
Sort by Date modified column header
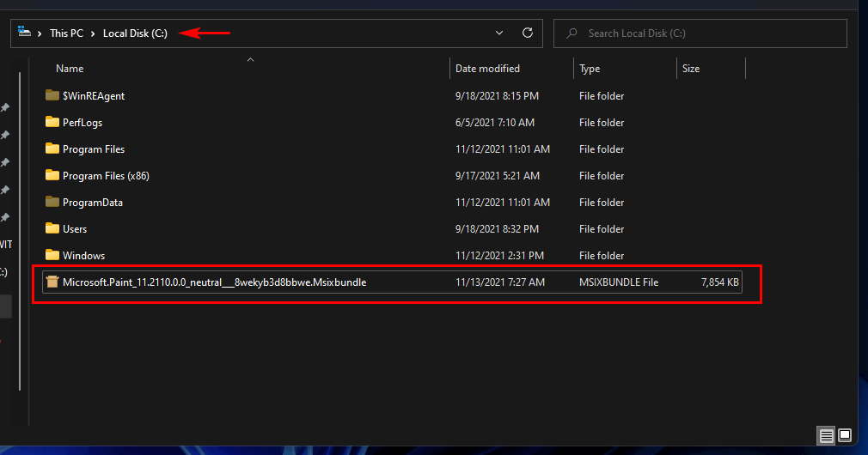487,69
